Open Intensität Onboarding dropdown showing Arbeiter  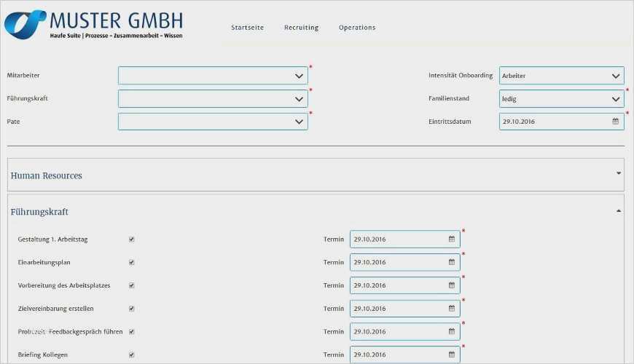pyautogui.click(x=562, y=76)
